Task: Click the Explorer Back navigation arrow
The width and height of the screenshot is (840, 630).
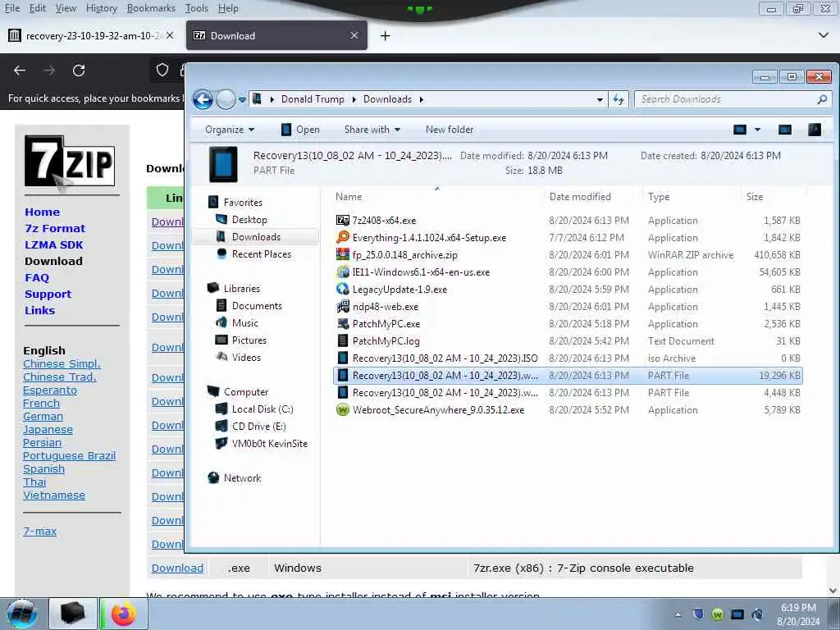Action: pos(203,99)
